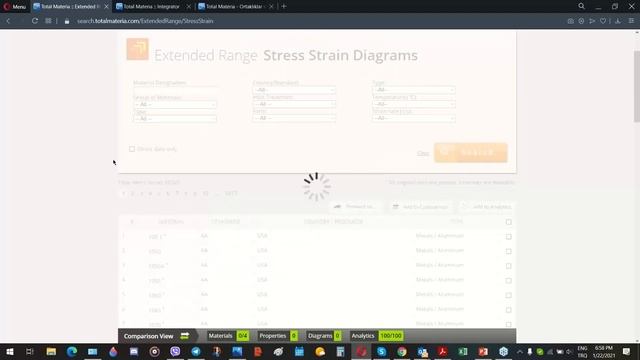This screenshot has height=360, width=640.
Task: Expand the Temperature dropdown
Action: pyautogui.click(x=413, y=104)
